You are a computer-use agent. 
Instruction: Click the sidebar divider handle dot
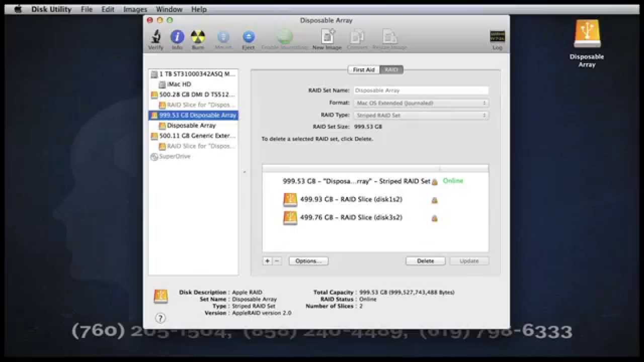tap(245, 172)
